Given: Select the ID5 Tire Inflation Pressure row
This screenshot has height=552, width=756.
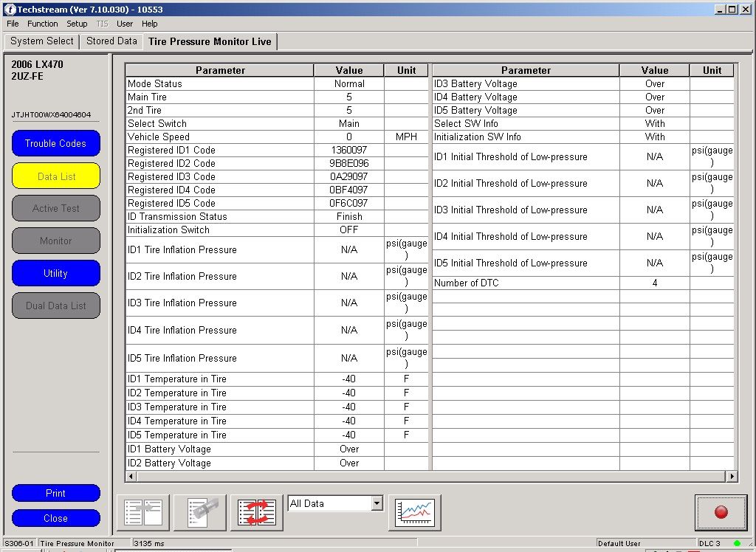Looking at the screenshot, I should 278,358.
